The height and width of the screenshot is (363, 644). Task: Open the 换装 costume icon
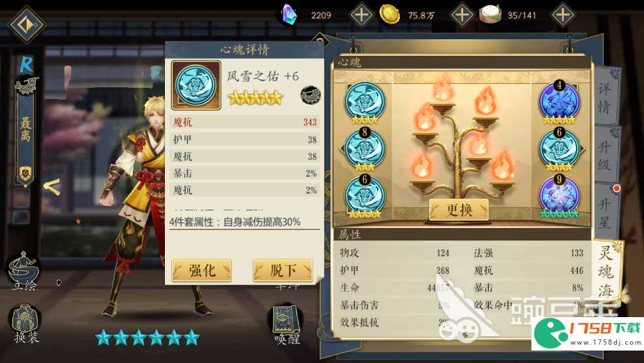25,325
